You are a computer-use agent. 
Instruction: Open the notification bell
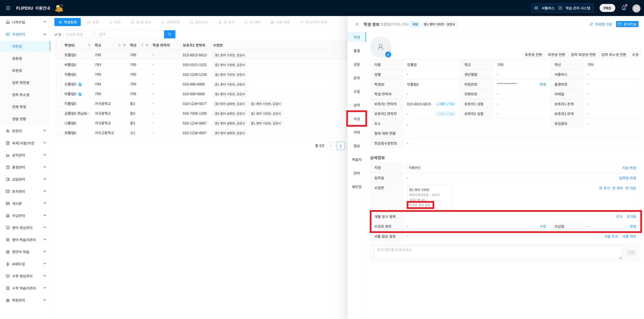pos(624,8)
